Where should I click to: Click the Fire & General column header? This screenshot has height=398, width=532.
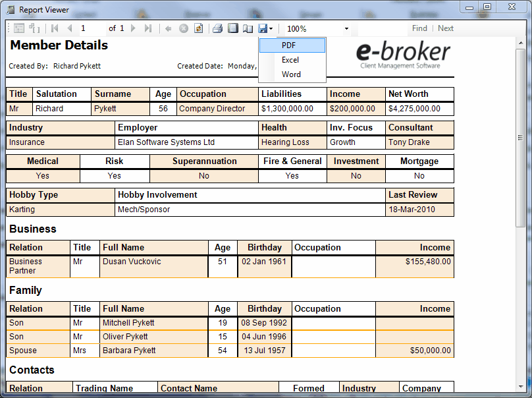[x=292, y=161]
